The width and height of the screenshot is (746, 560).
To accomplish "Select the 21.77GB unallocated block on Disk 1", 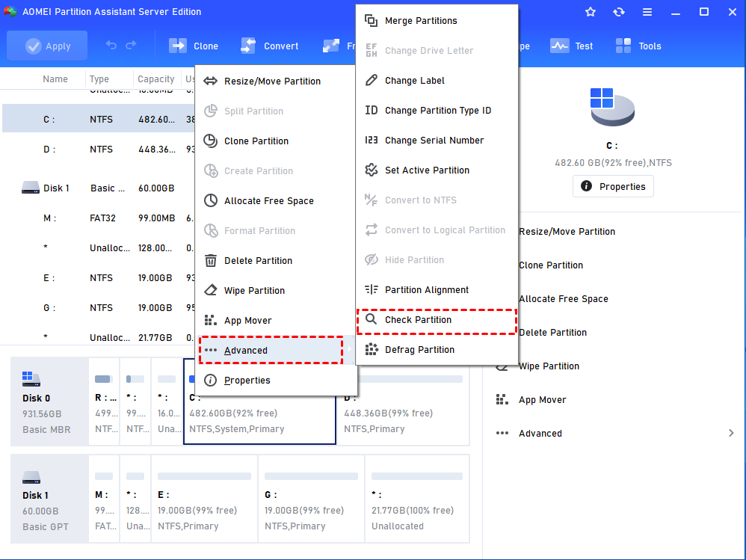I will coord(417,499).
